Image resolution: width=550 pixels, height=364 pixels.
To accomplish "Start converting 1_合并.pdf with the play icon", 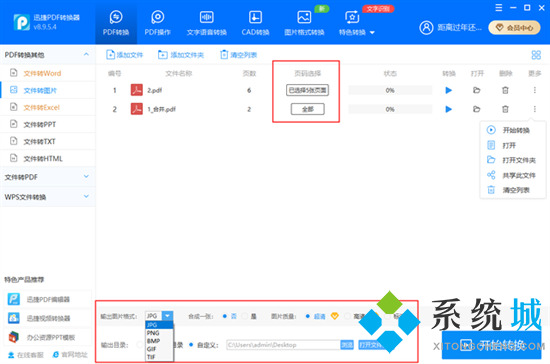I will [x=449, y=109].
